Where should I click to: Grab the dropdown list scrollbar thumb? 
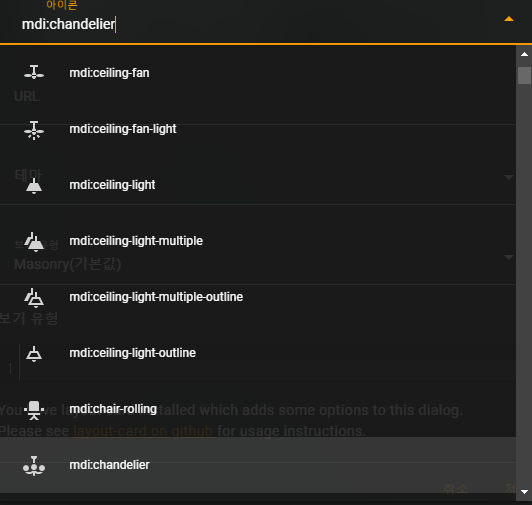pyautogui.click(x=524, y=75)
